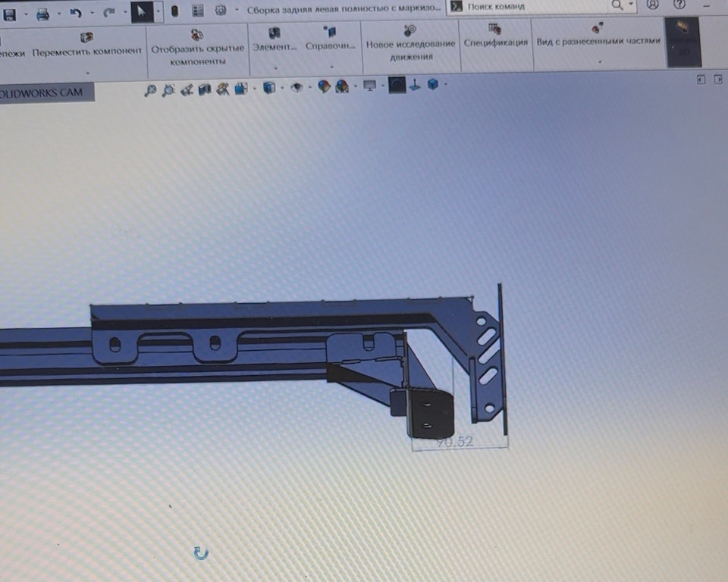This screenshot has height=582, width=728.
Task: Click the Edit Appearance color ball icon
Action: (324, 87)
